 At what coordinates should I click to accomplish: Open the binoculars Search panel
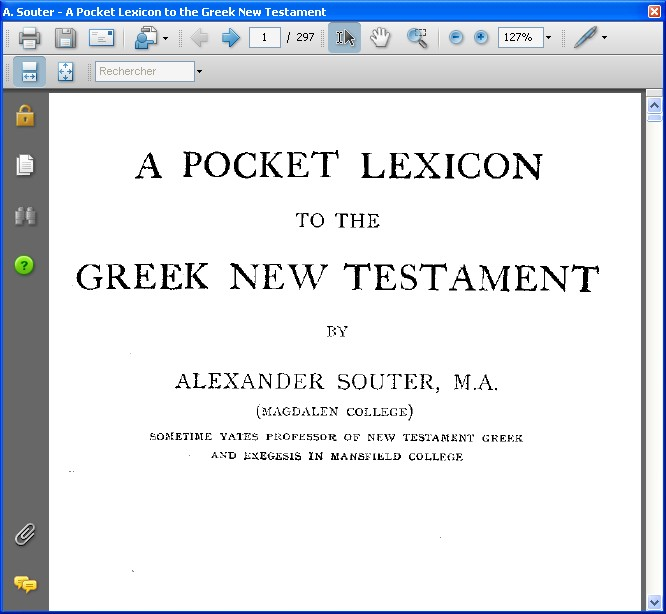click(25, 216)
